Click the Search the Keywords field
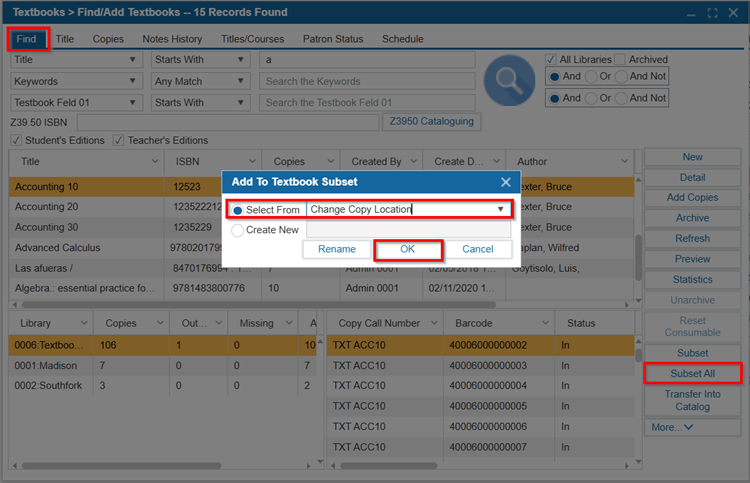Screen dimensions: 750x483 (x=367, y=81)
